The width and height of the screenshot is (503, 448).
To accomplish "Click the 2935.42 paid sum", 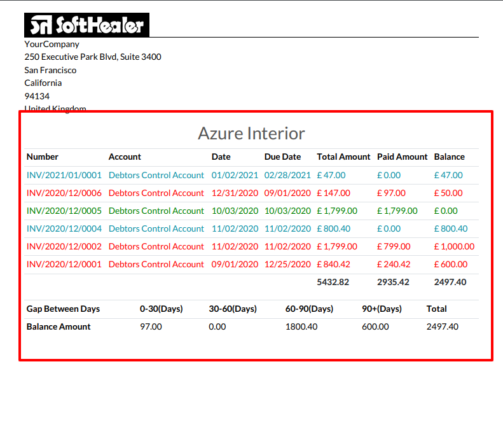I will click(393, 282).
